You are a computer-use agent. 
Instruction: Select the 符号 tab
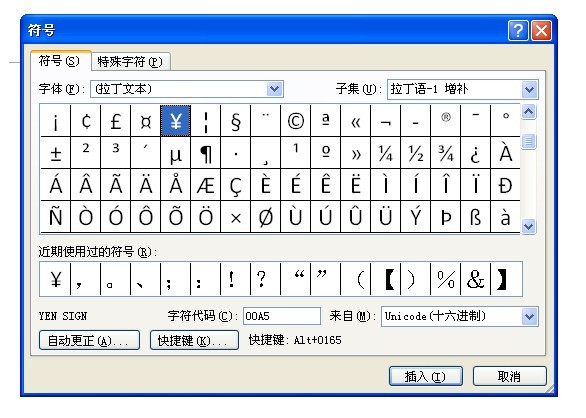59,61
